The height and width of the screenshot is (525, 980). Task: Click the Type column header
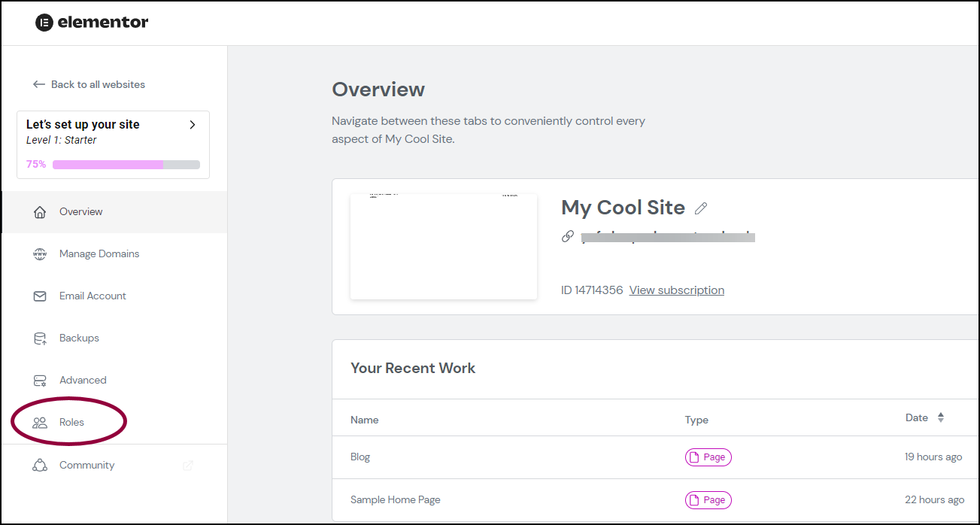[696, 420]
